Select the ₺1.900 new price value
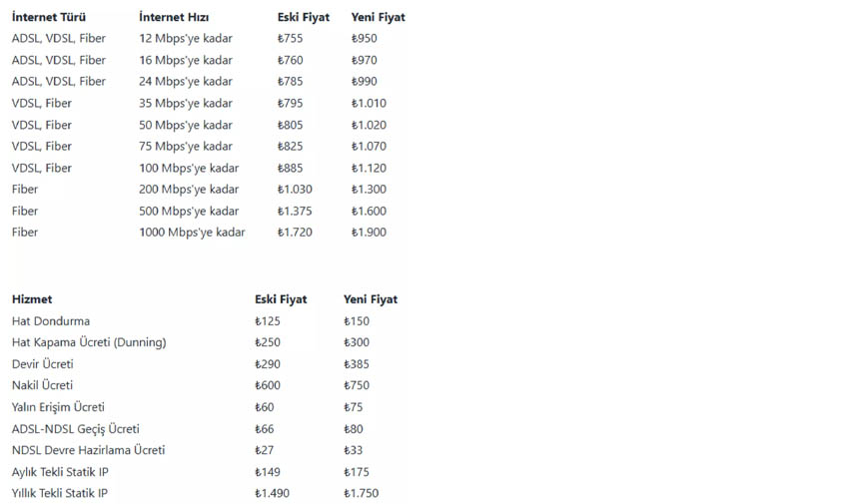The image size is (859, 504). point(369,232)
